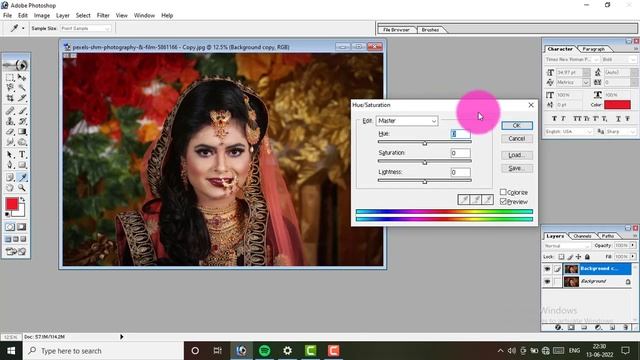The height and width of the screenshot is (360, 640).
Task: Select the Hand tool
Action: [10, 188]
